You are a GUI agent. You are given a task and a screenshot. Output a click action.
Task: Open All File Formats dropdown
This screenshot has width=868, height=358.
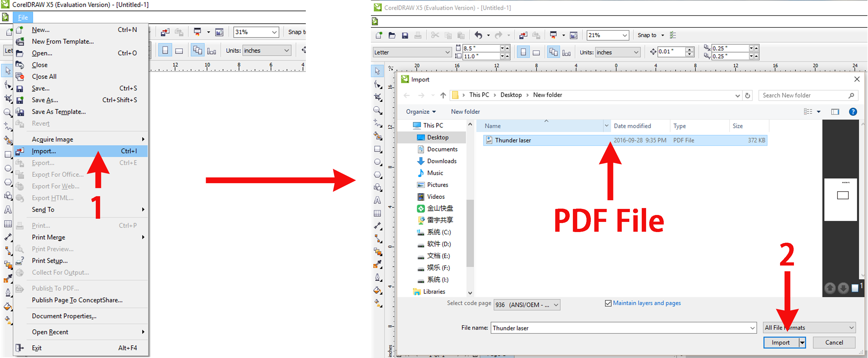pos(809,328)
